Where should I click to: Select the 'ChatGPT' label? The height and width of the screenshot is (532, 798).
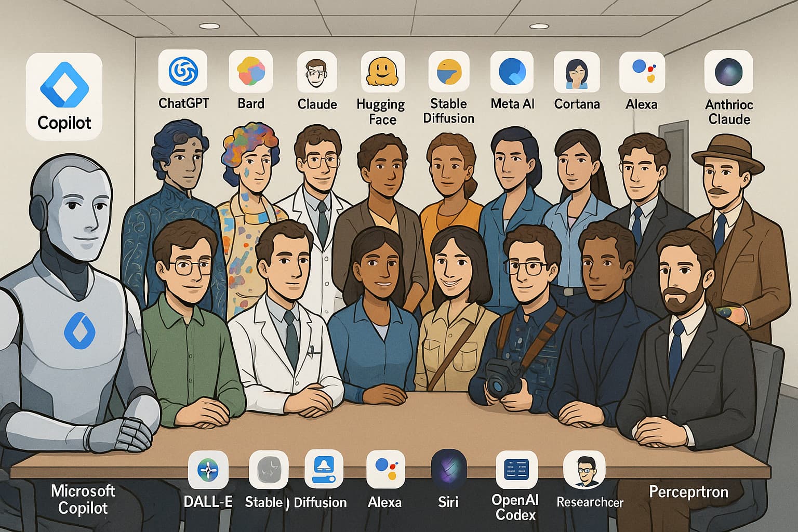[183, 103]
